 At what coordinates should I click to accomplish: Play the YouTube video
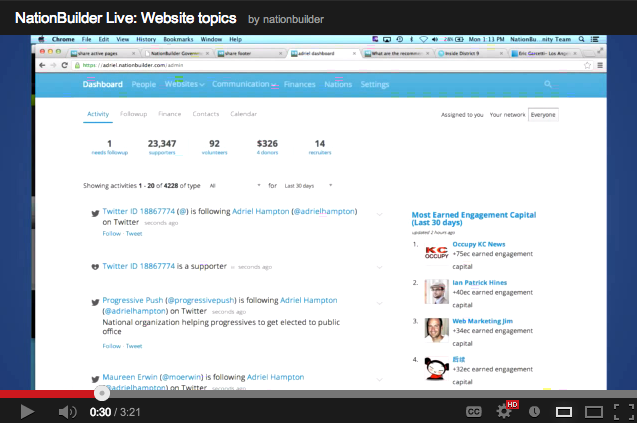tap(27, 412)
